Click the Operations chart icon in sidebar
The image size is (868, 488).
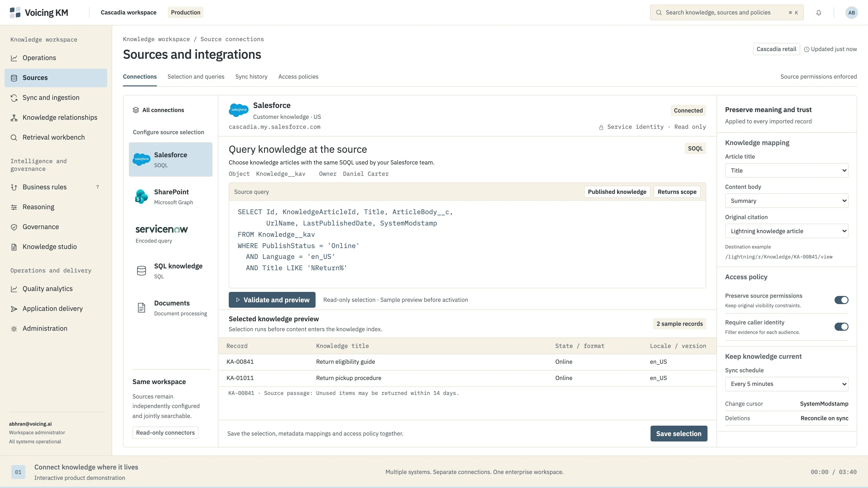pyautogui.click(x=14, y=58)
